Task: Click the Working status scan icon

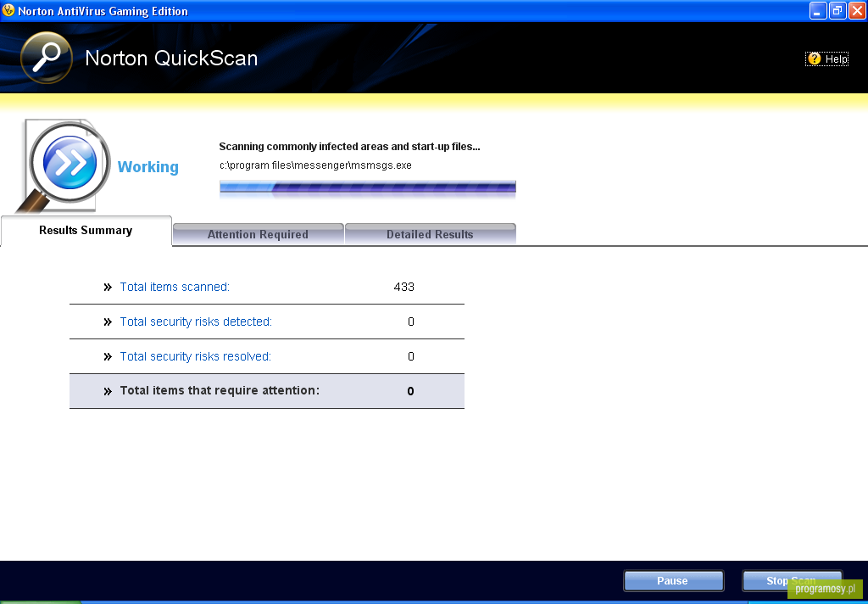Action: pos(64,165)
